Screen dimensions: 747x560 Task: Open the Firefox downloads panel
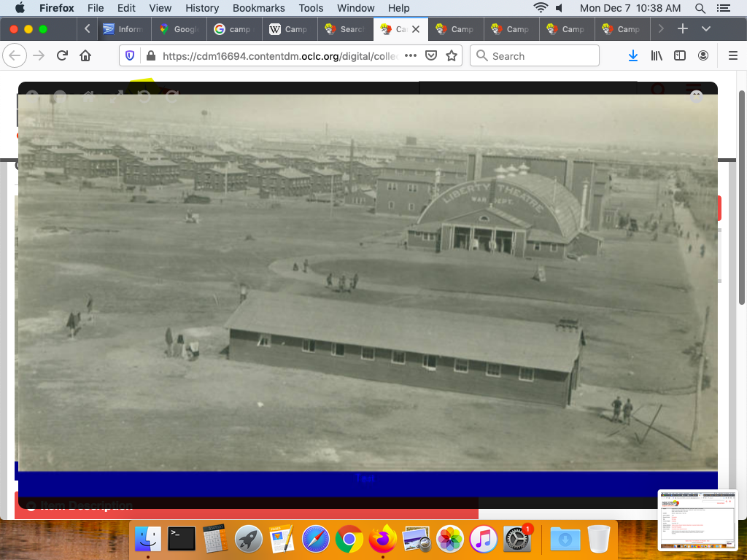tap(633, 56)
